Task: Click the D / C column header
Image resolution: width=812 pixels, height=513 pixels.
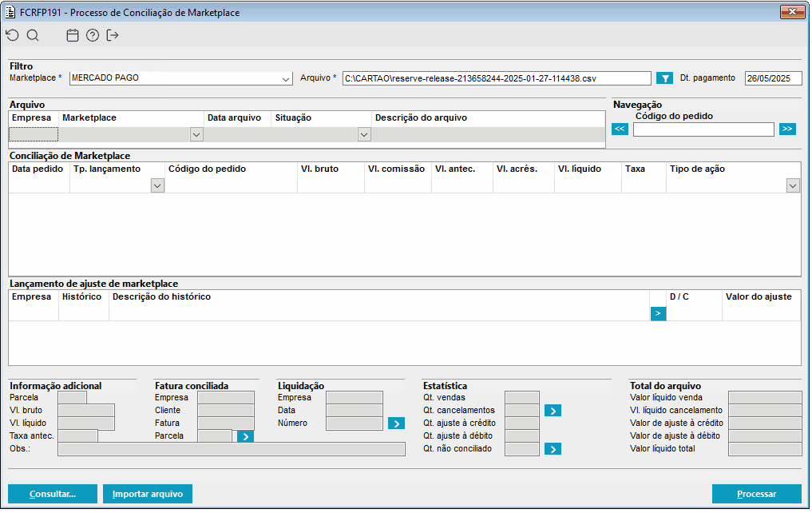Action: (679, 297)
